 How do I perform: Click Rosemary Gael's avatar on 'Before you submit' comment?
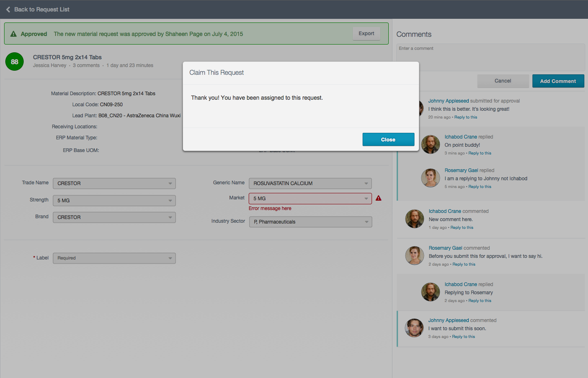[x=414, y=256]
